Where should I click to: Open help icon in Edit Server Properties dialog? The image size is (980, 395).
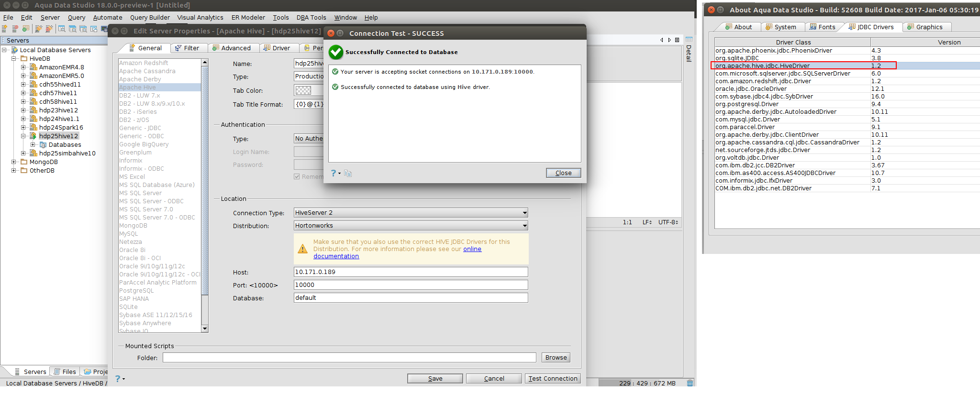[x=118, y=378]
